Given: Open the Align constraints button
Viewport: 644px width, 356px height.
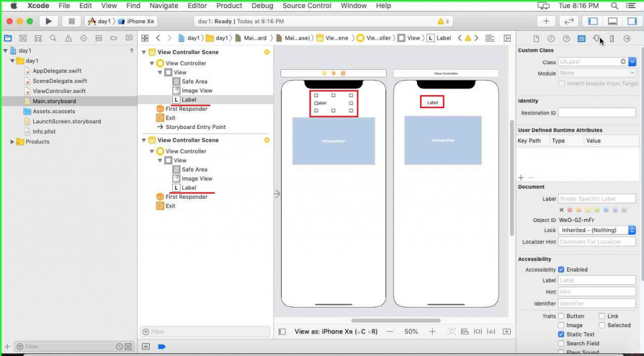Looking at the screenshot, I should pos(465,331).
